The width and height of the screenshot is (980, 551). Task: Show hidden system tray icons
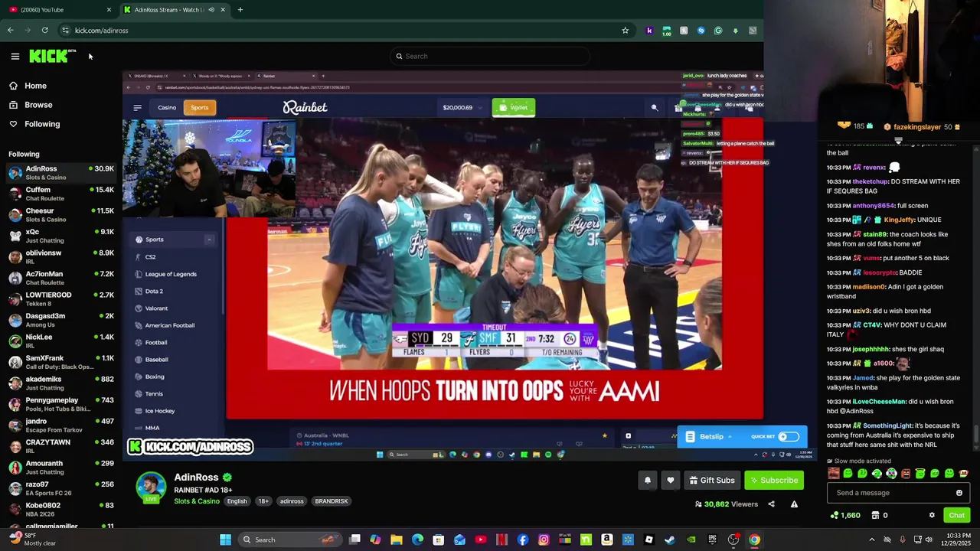point(871,540)
